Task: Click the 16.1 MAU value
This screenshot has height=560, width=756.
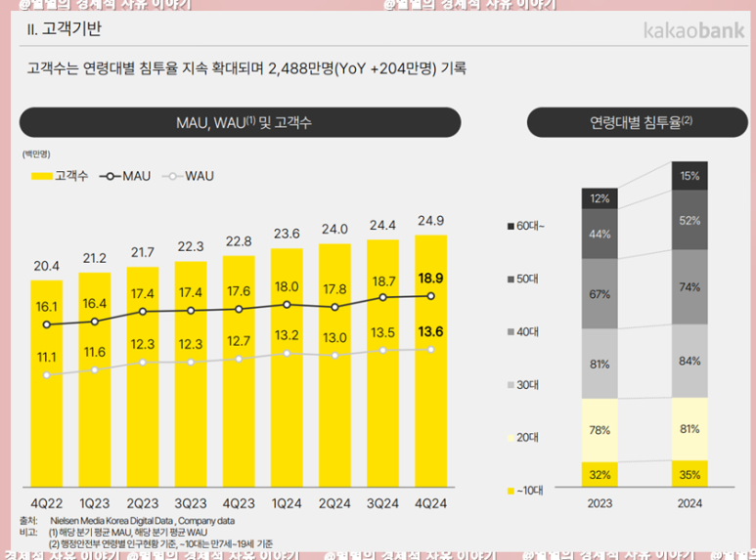Action: click(46, 307)
